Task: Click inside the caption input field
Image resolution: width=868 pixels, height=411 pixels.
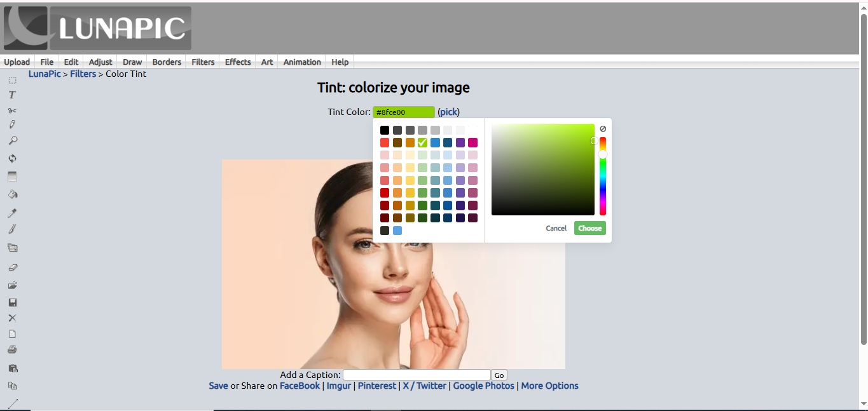Action: (416, 375)
